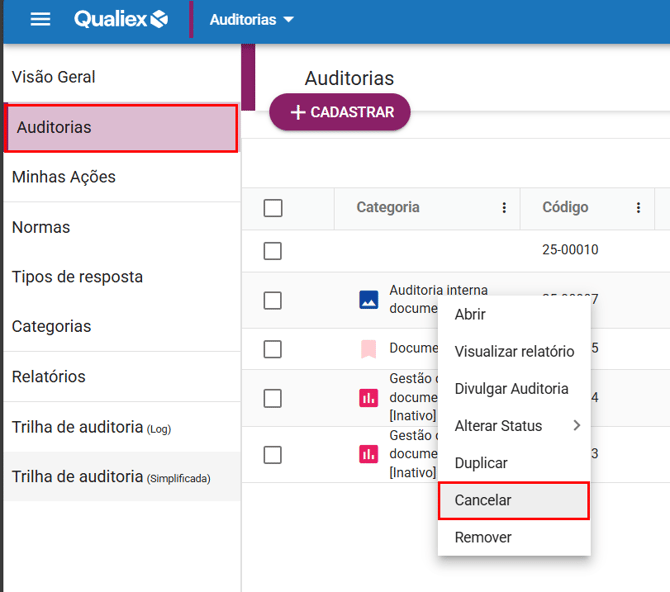
Task: Open Categoria column options menu
Action: 504,208
